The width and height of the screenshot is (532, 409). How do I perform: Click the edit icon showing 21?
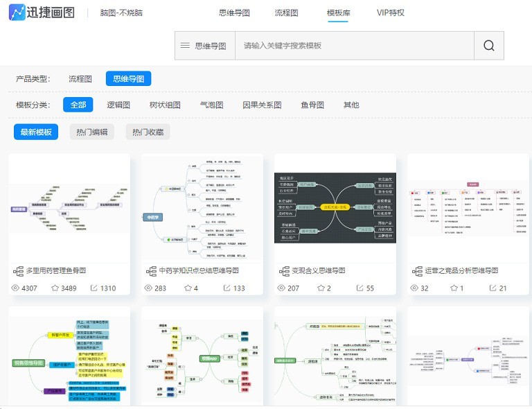(x=493, y=288)
